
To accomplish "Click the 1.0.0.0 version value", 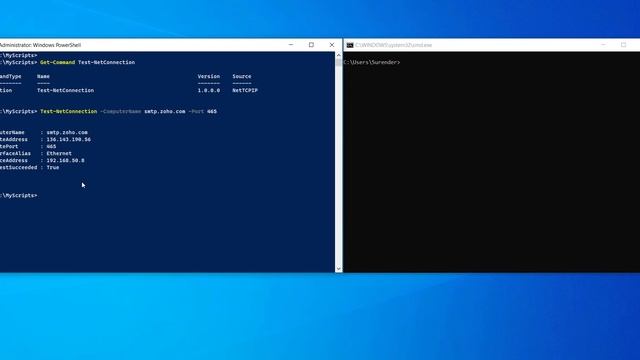I will tap(209, 91).
